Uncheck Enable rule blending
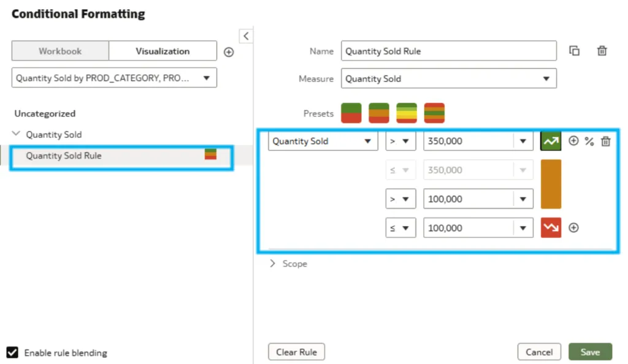The image size is (628, 364). (x=12, y=352)
